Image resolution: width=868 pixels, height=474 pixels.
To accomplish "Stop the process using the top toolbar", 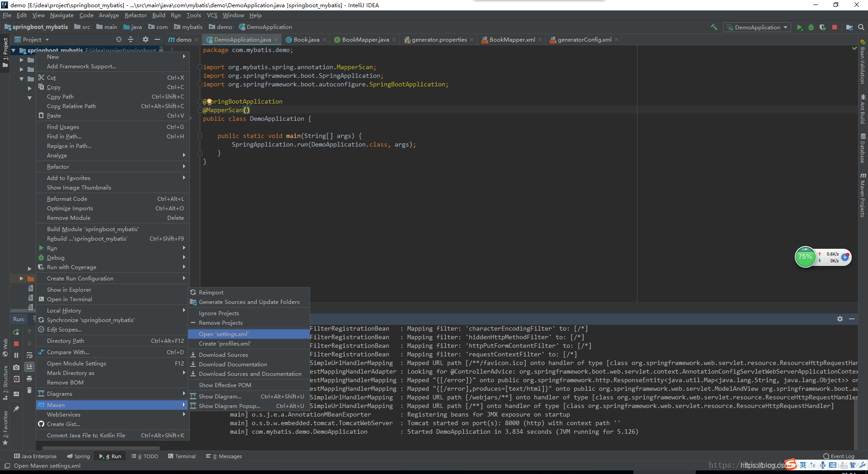I will click(x=835, y=28).
